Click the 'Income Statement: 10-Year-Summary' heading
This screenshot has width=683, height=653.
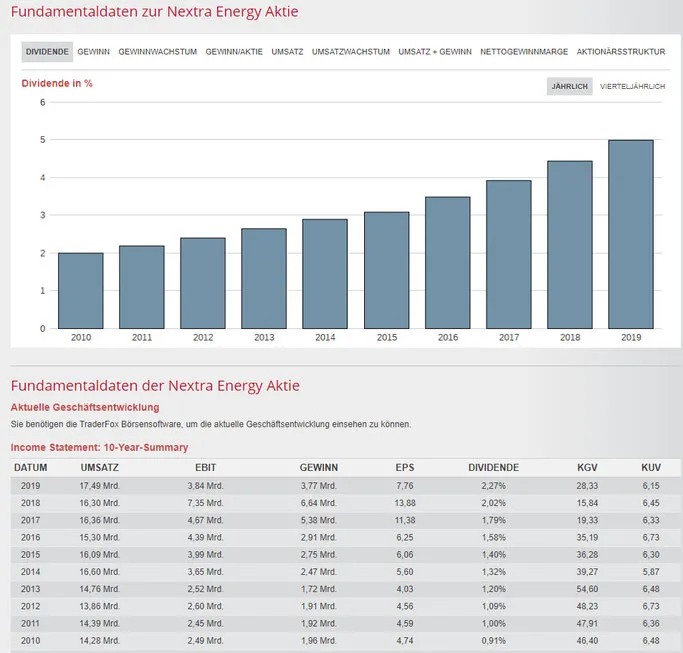[x=99, y=447]
